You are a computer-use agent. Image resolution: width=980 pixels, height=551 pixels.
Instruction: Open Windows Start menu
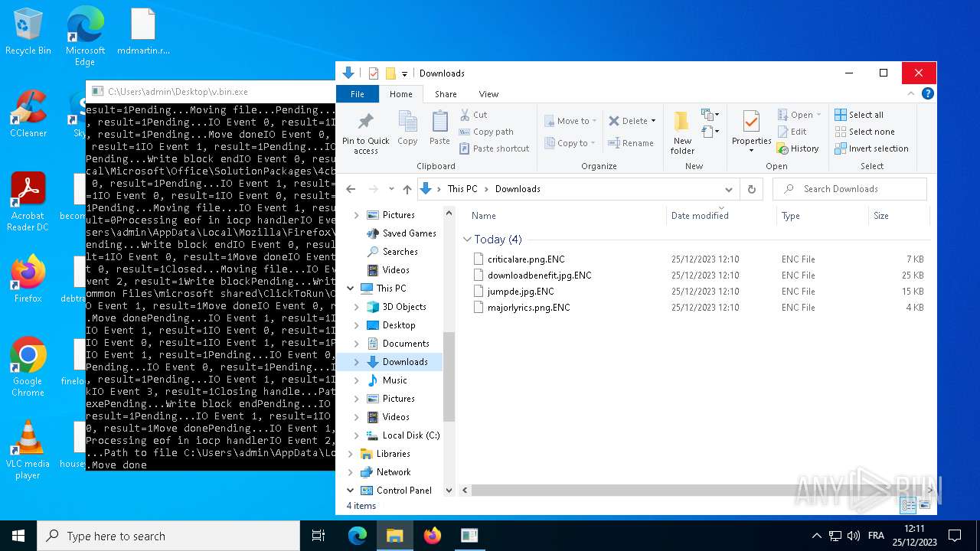click(x=18, y=536)
